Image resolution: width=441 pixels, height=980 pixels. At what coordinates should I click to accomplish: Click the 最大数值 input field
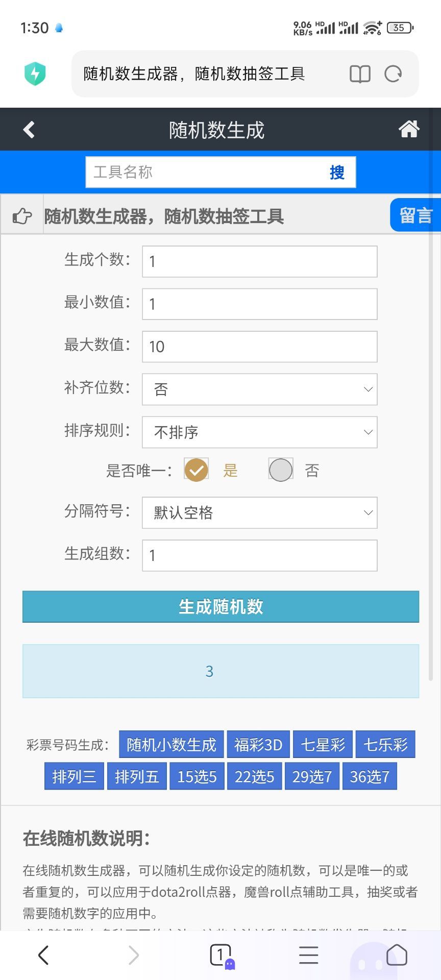[259, 347]
